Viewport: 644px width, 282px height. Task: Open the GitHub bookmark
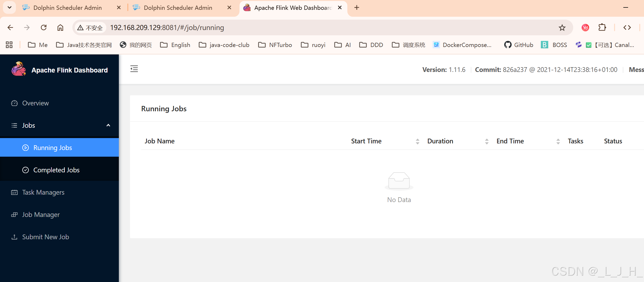click(x=519, y=45)
